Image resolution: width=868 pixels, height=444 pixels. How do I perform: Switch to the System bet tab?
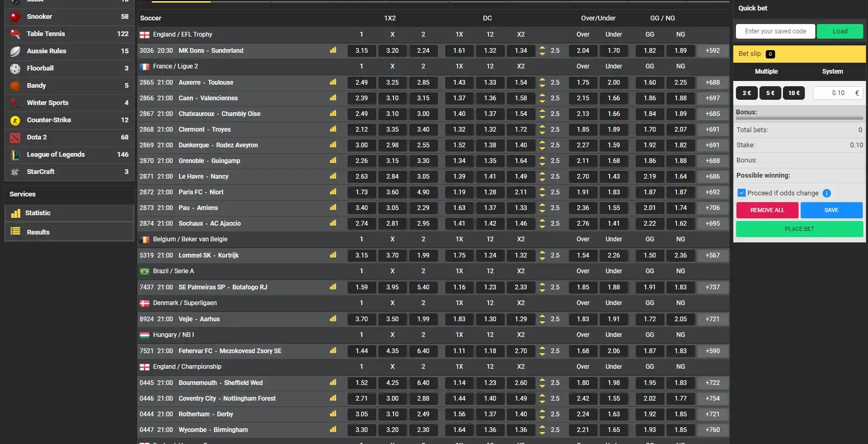click(832, 72)
